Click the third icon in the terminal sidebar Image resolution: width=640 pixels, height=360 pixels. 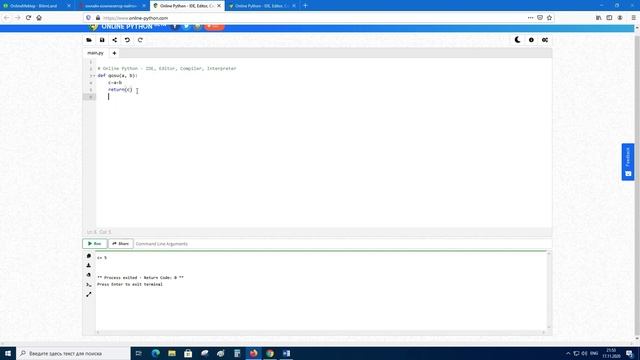tap(89, 275)
